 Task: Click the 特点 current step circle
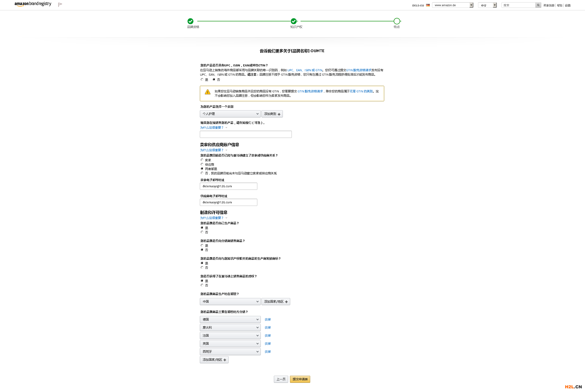click(x=397, y=21)
